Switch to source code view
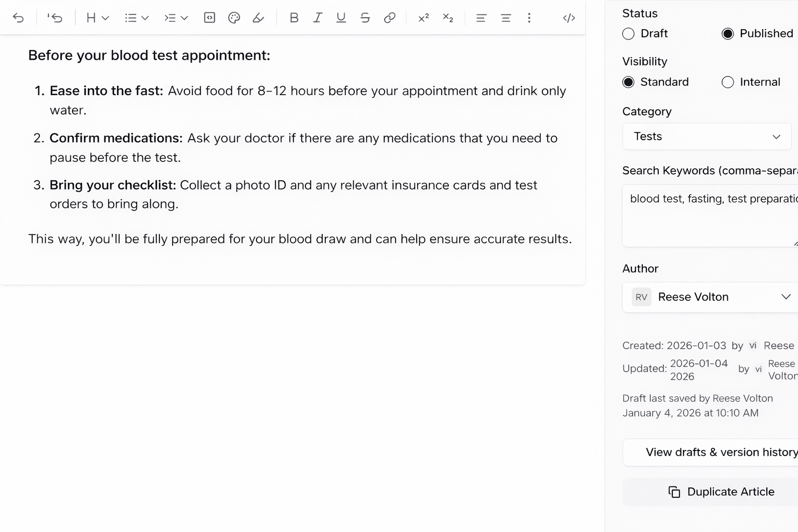The image size is (798, 532). pos(569,18)
